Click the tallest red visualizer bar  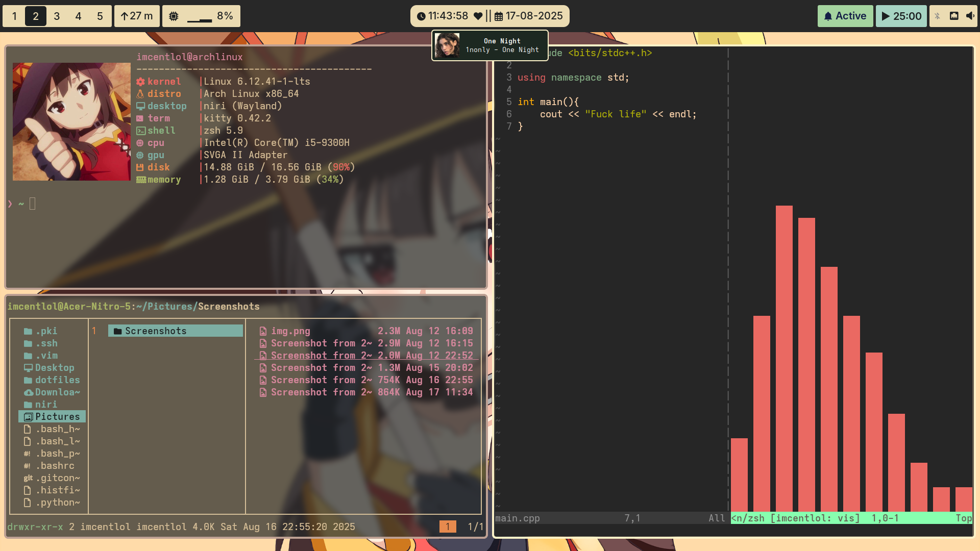784,357
